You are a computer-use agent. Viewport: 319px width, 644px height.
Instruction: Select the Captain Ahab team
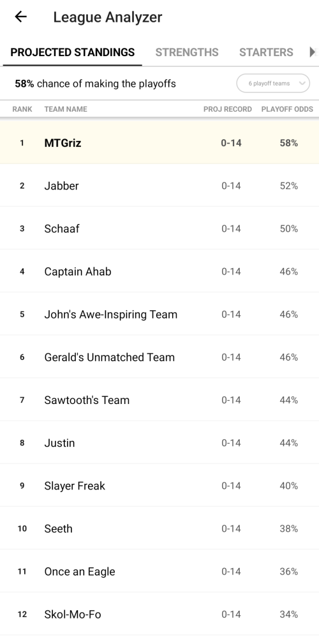coord(159,271)
